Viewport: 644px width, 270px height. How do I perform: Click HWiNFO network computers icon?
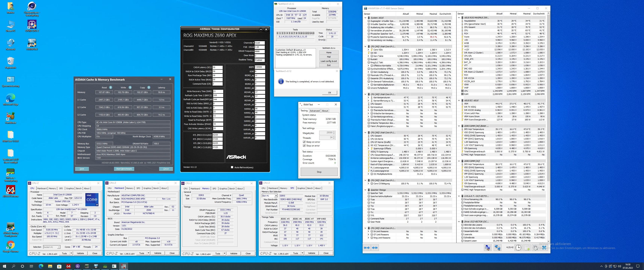[497, 248]
